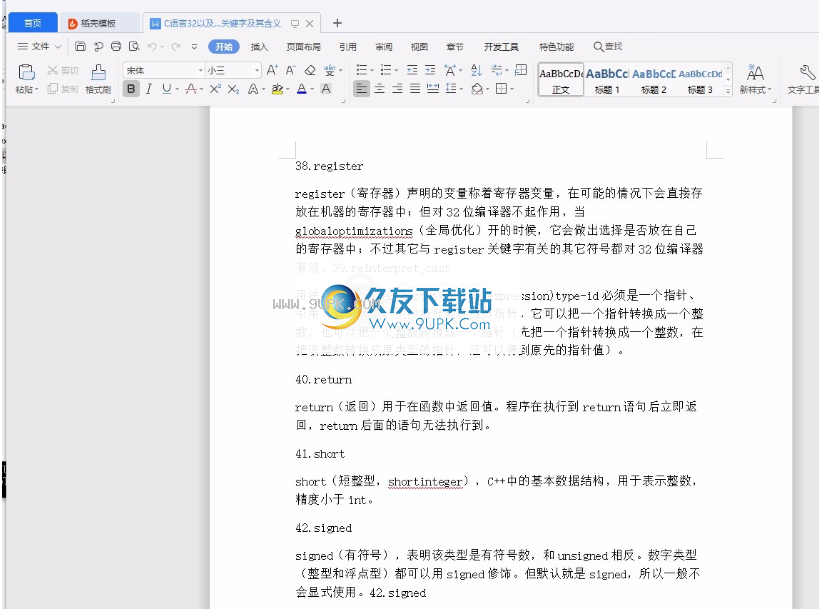Image resolution: width=819 pixels, height=614 pixels.
Task: Click the character shading A icon
Action: click(326, 89)
